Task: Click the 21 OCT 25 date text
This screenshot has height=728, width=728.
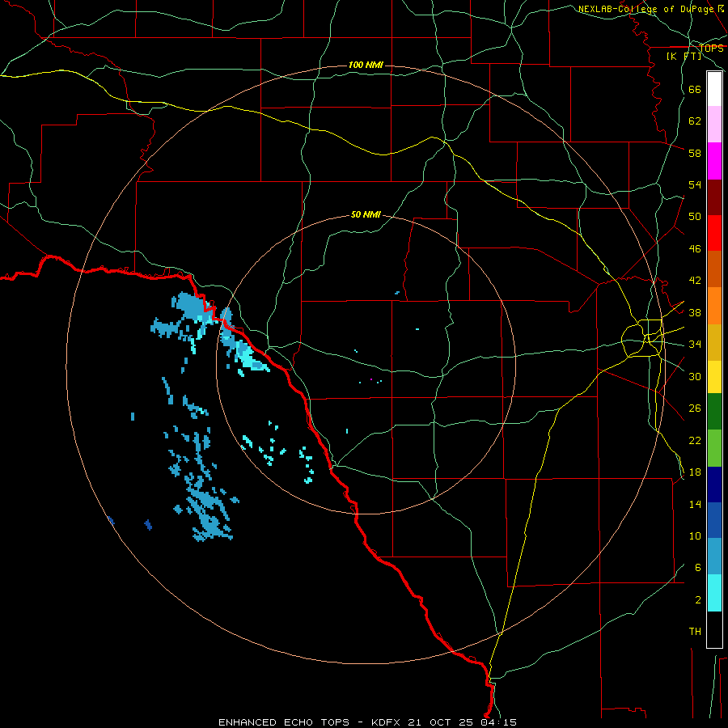Action: (441, 722)
